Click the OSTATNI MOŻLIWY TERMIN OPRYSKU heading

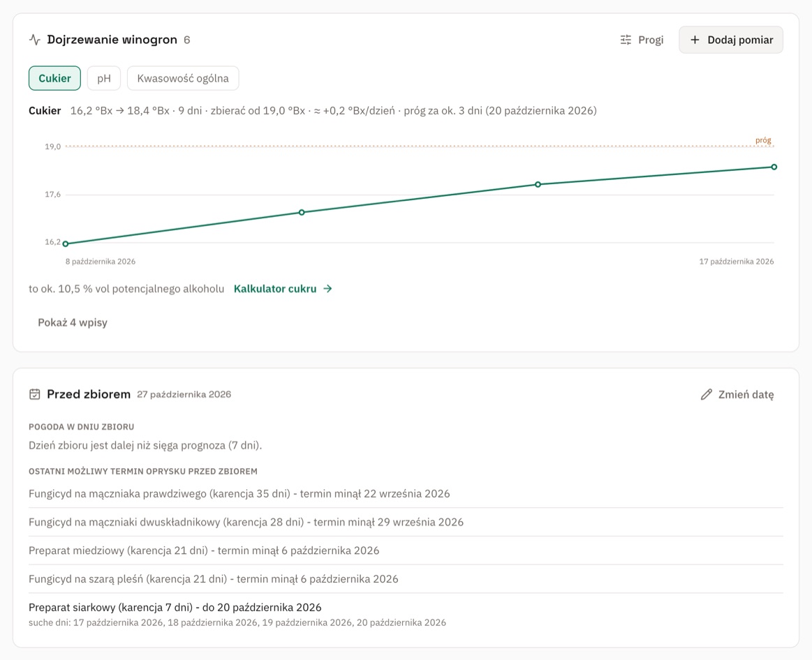coord(143,472)
